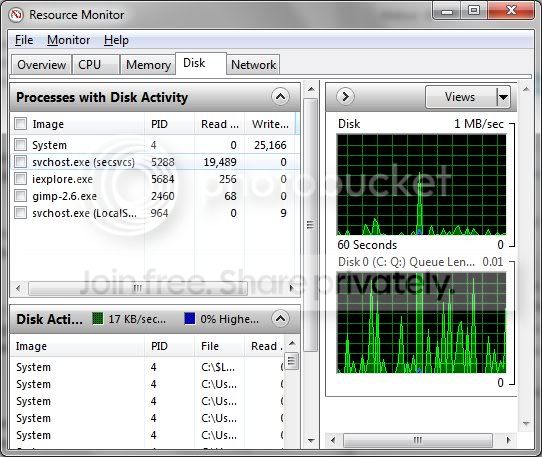Click up arrow of Disk Activity list scrollbar
Image resolution: width=542 pixels, height=457 pixels.
point(292,343)
